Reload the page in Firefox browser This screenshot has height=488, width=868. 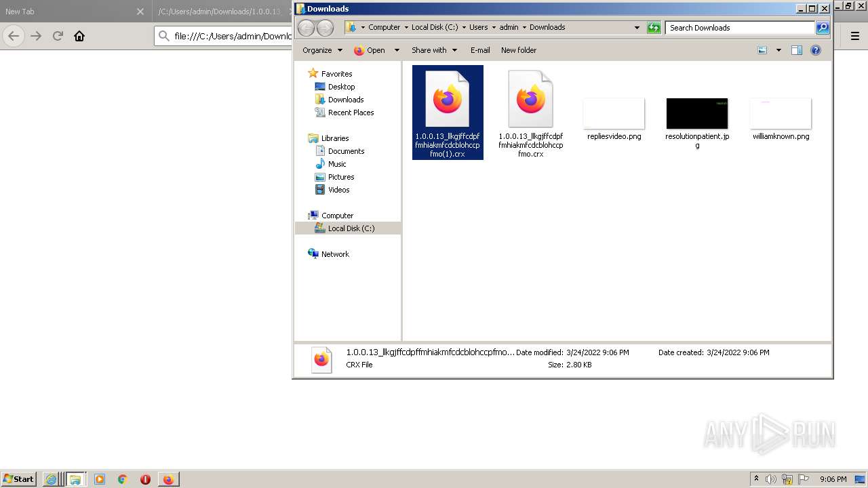pos(58,36)
